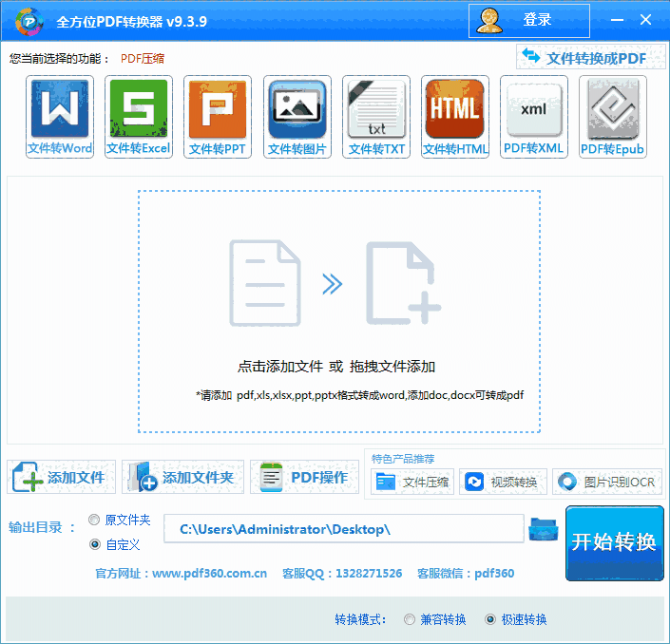
Task: Start conversion with 开始转换 button
Action: coord(615,543)
